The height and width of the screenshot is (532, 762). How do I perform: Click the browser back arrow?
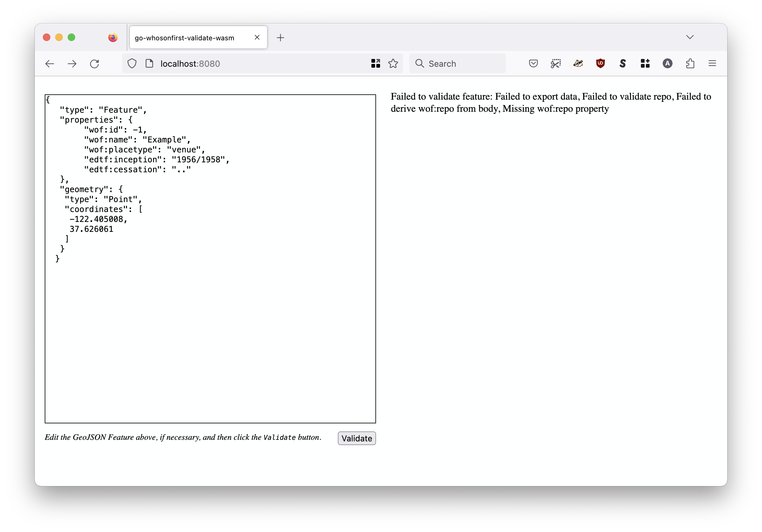[50, 64]
